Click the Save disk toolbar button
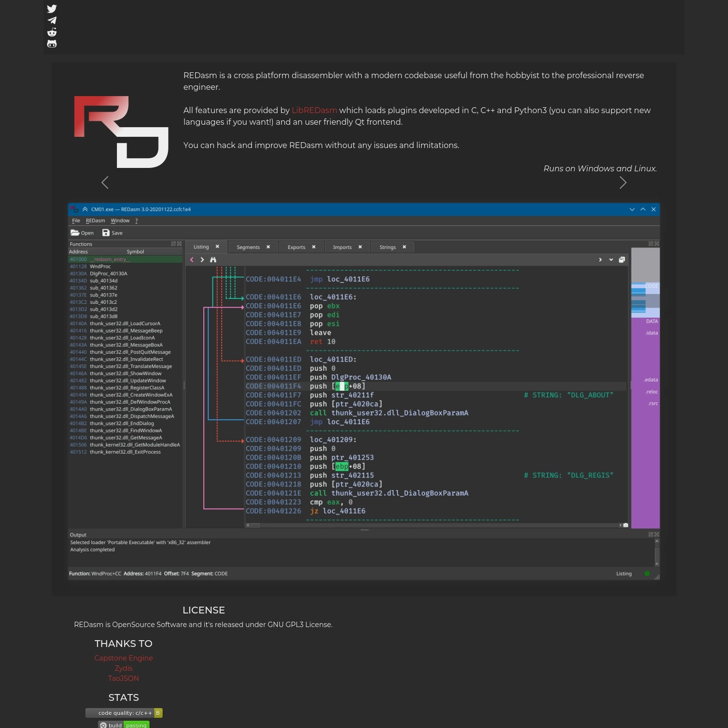 112,233
